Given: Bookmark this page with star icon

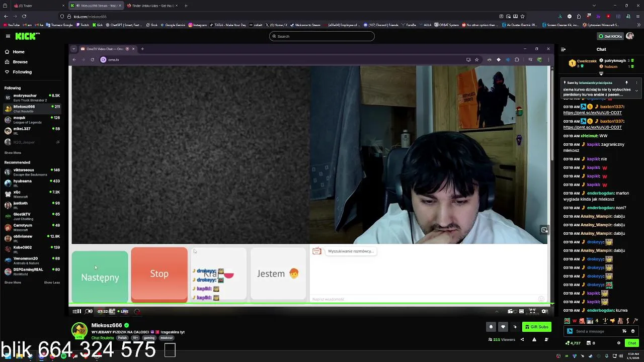Looking at the screenshot, I should 522,16.
